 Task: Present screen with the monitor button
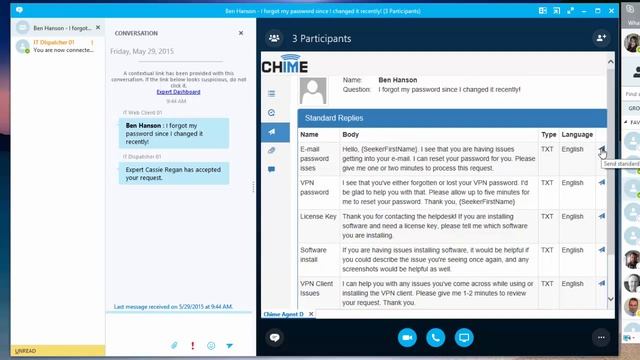click(x=464, y=338)
